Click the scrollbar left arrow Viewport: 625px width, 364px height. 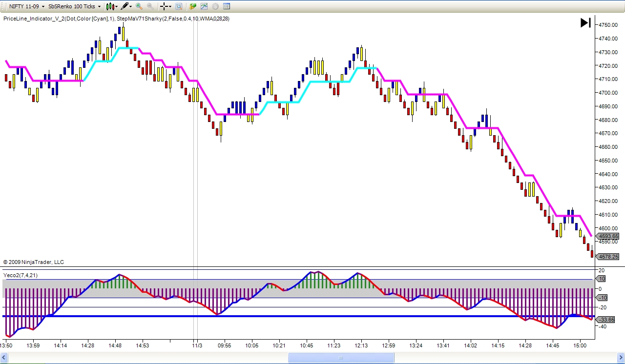click(x=4, y=358)
